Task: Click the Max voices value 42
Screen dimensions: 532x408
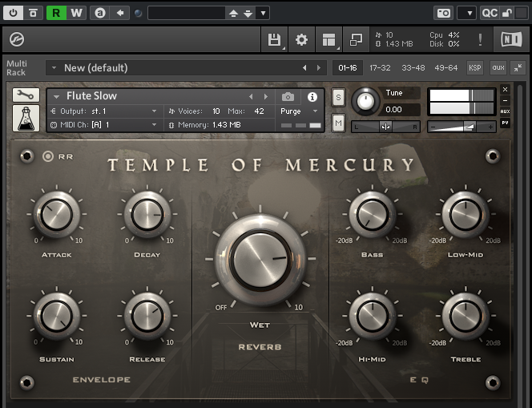Action: click(x=259, y=111)
